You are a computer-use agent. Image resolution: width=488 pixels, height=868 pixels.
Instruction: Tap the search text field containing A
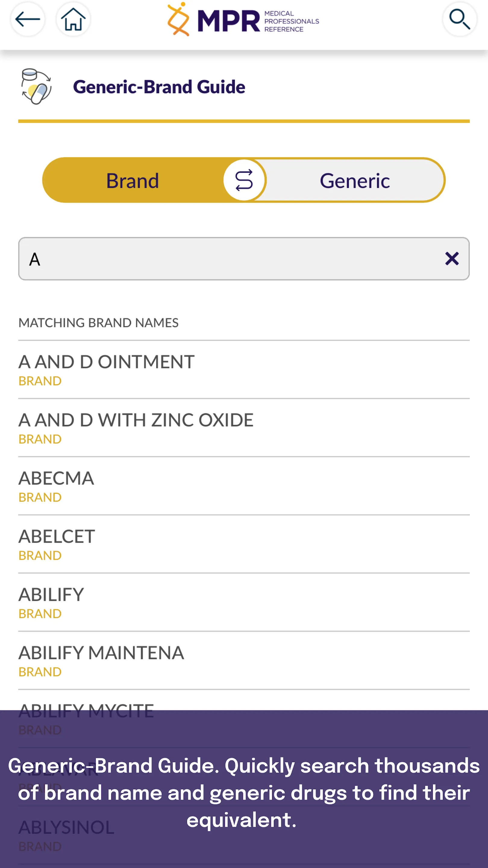click(229, 259)
